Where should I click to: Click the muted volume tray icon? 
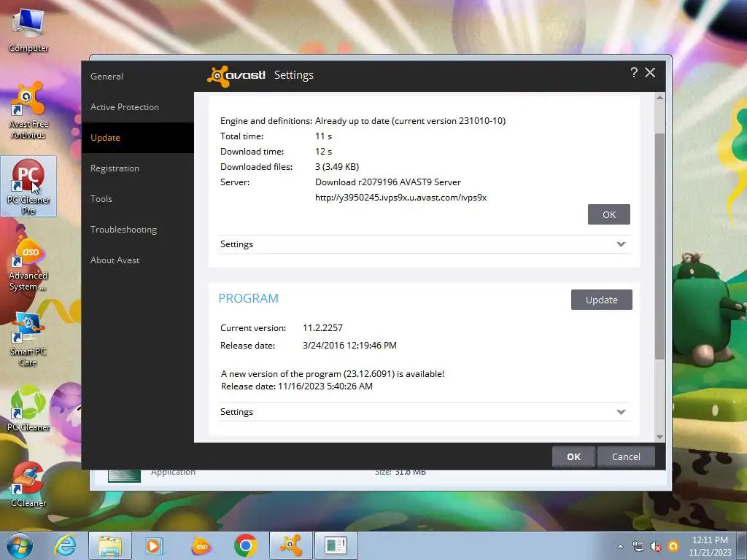(x=656, y=546)
